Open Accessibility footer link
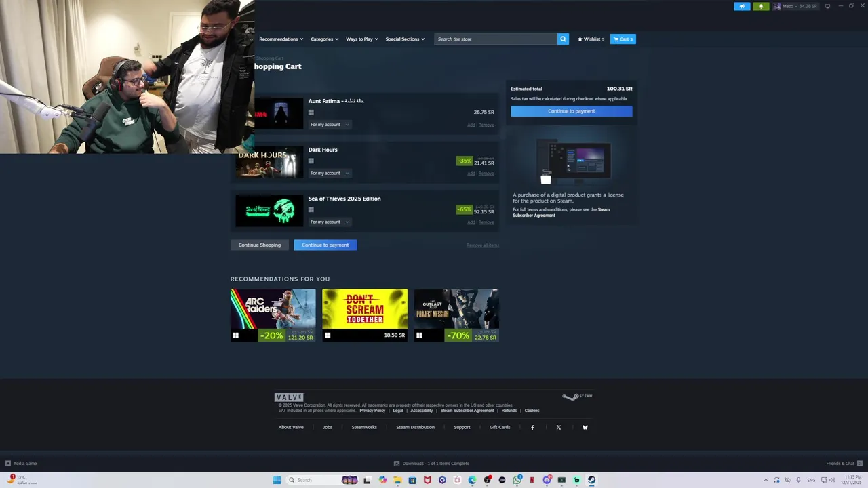This screenshot has width=868, height=488. pyautogui.click(x=421, y=411)
